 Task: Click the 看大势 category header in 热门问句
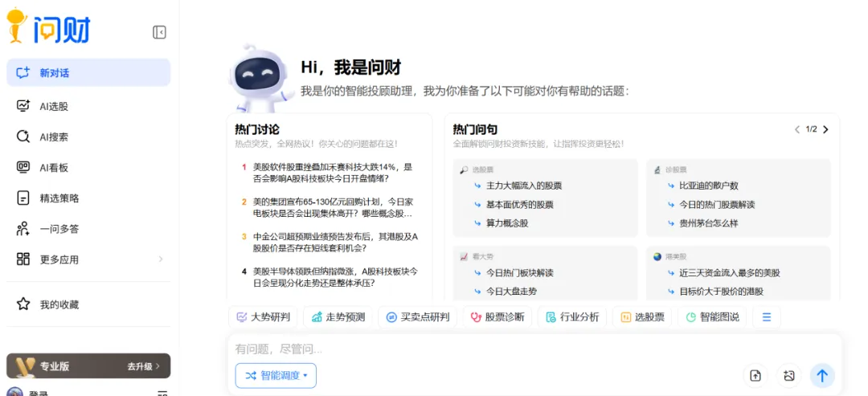[x=476, y=256]
